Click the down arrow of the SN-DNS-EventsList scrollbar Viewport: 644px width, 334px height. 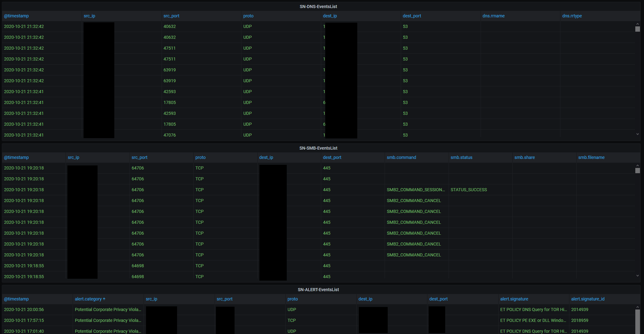click(637, 134)
